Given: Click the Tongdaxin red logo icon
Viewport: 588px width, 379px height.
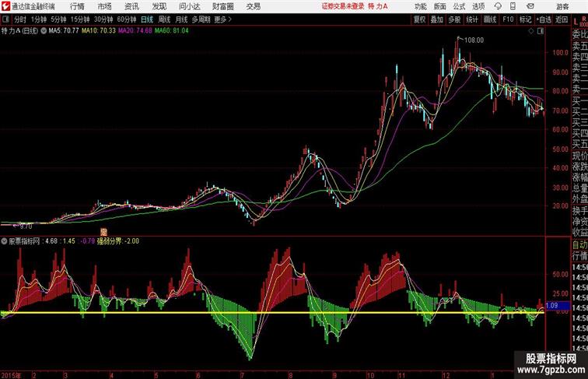Looking at the screenshot, I should [5, 6].
